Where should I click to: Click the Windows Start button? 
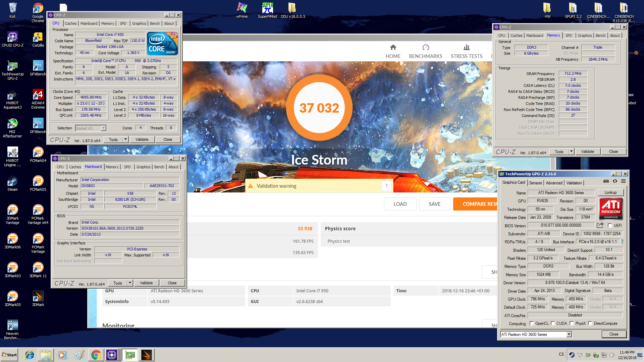click(9, 355)
